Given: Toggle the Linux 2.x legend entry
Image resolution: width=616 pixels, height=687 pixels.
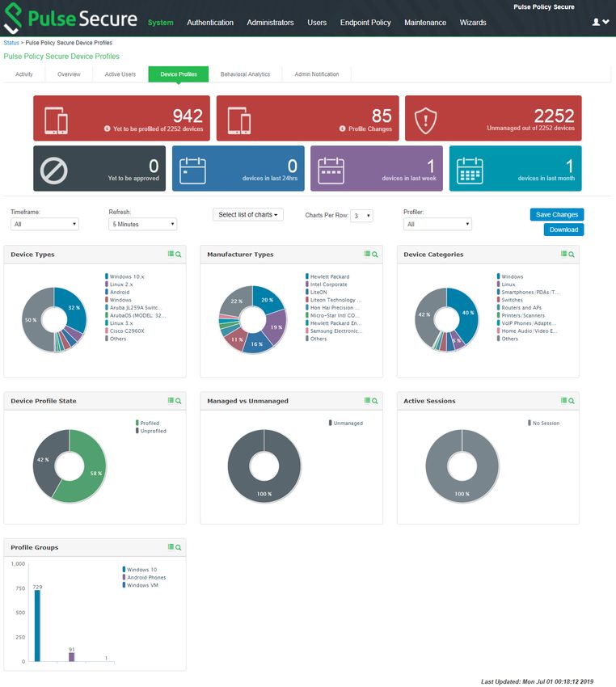Looking at the screenshot, I should click(x=119, y=284).
